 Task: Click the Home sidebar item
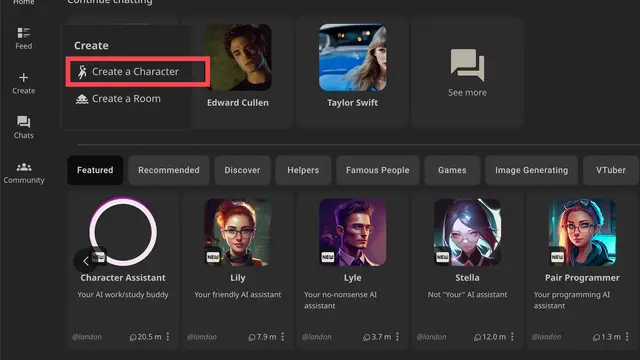(x=24, y=2)
